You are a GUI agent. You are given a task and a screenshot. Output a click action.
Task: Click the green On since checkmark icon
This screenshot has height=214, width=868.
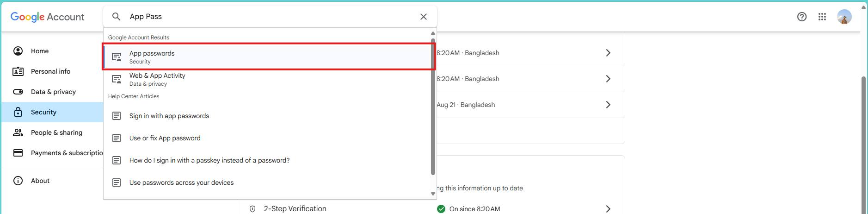pos(441,209)
